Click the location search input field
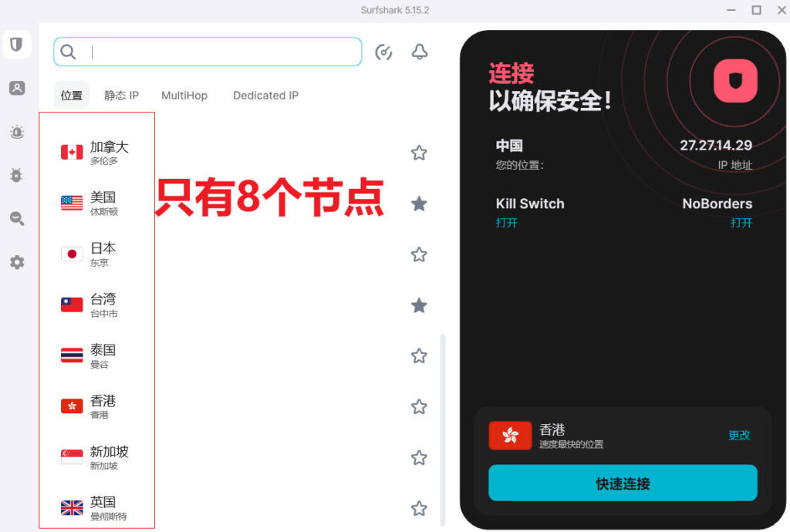The image size is (790, 532). click(x=220, y=52)
